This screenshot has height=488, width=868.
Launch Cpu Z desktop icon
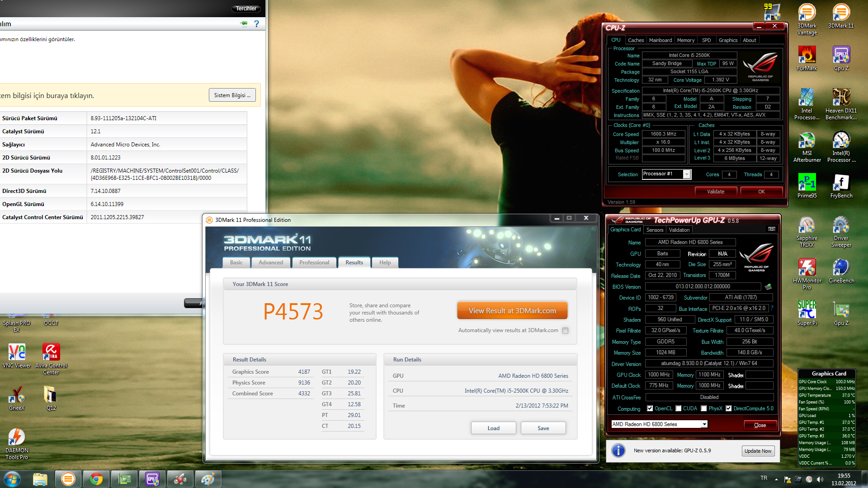tap(841, 59)
